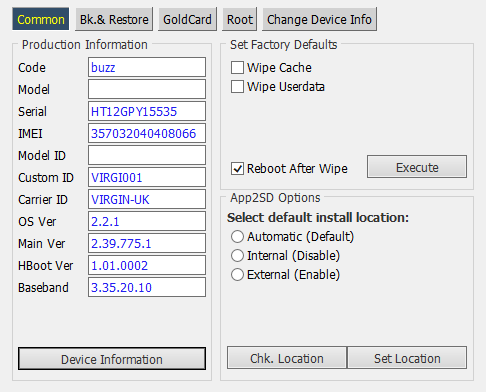The width and height of the screenshot is (486, 392).
Task: Switch to the Common tab
Action: (x=41, y=19)
